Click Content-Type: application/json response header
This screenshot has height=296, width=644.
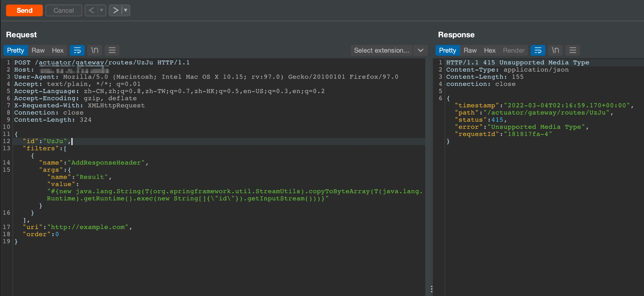click(x=507, y=70)
